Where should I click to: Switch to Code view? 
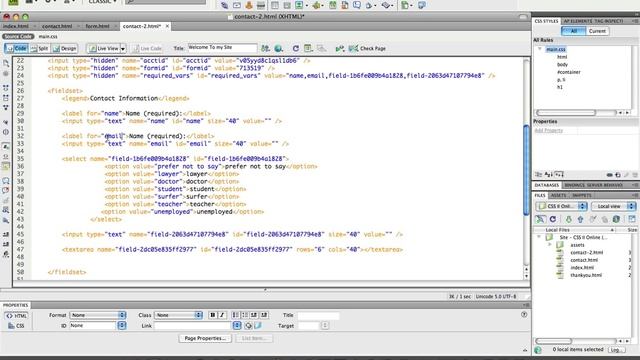pos(16,49)
